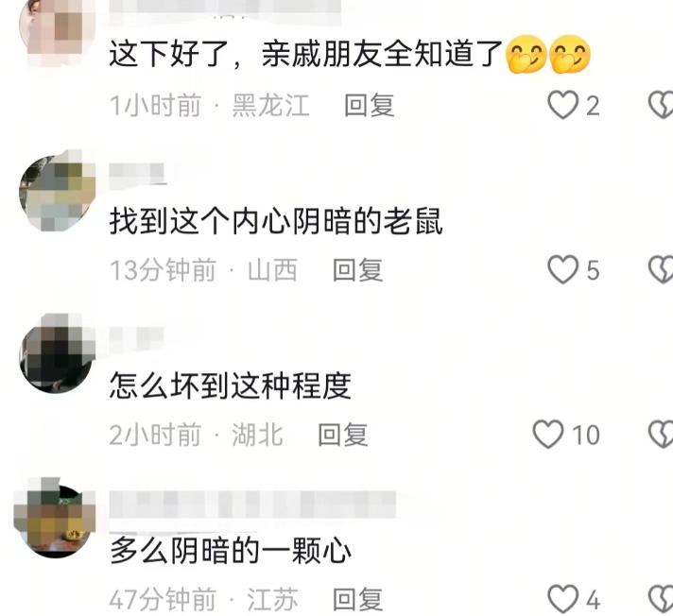Open avatar of the 山西 commenter
The image size is (673, 616).
(57, 192)
